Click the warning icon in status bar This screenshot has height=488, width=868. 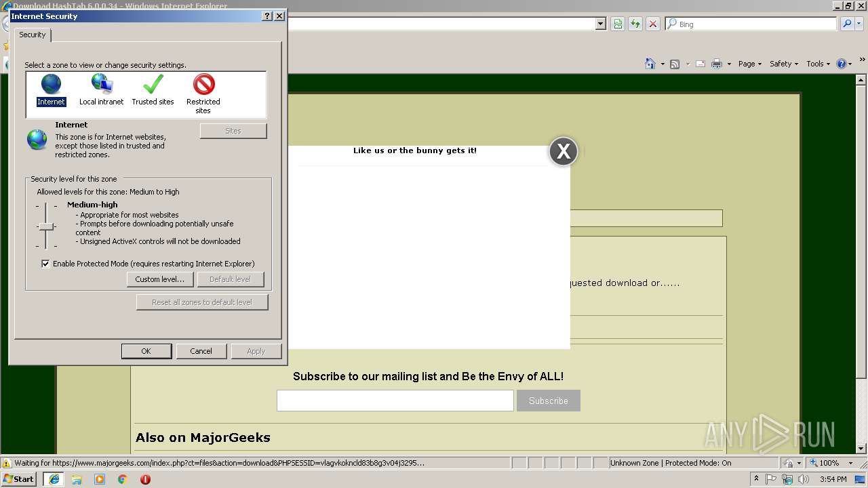click(x=7, y=463)
